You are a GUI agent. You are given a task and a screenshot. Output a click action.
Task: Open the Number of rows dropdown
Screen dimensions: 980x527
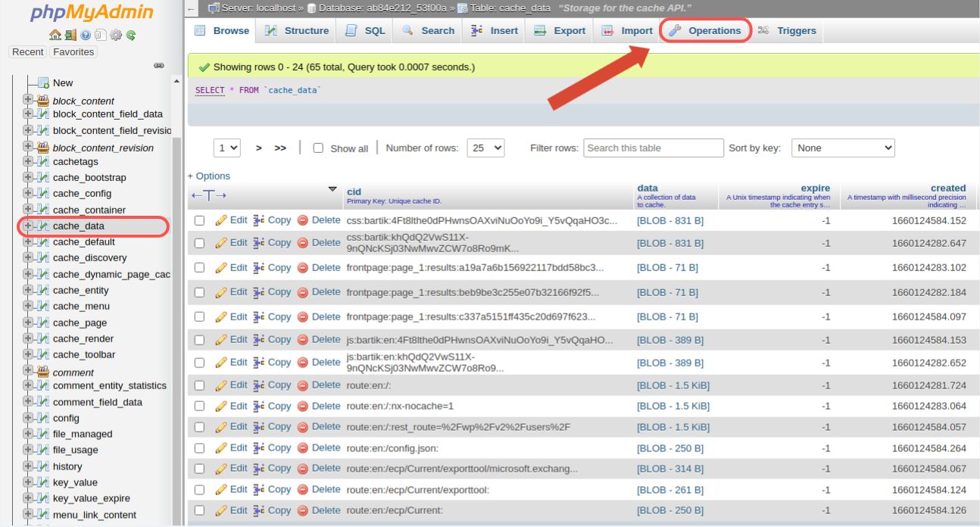(485, 148)
